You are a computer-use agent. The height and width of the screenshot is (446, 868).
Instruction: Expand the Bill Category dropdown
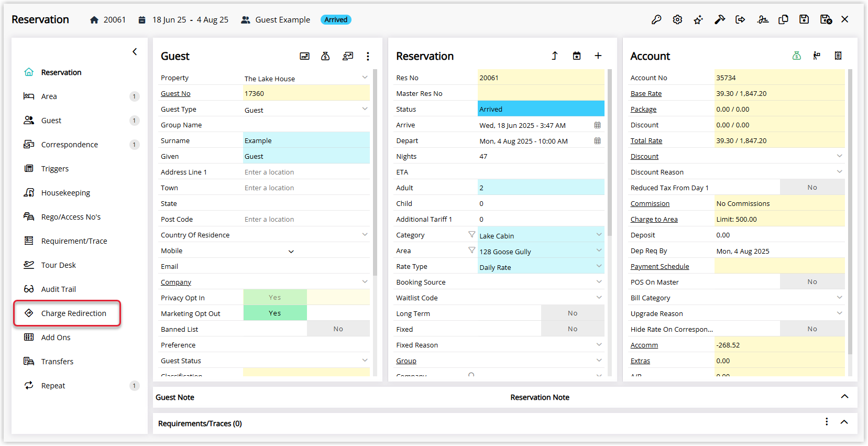coord(839,298)
